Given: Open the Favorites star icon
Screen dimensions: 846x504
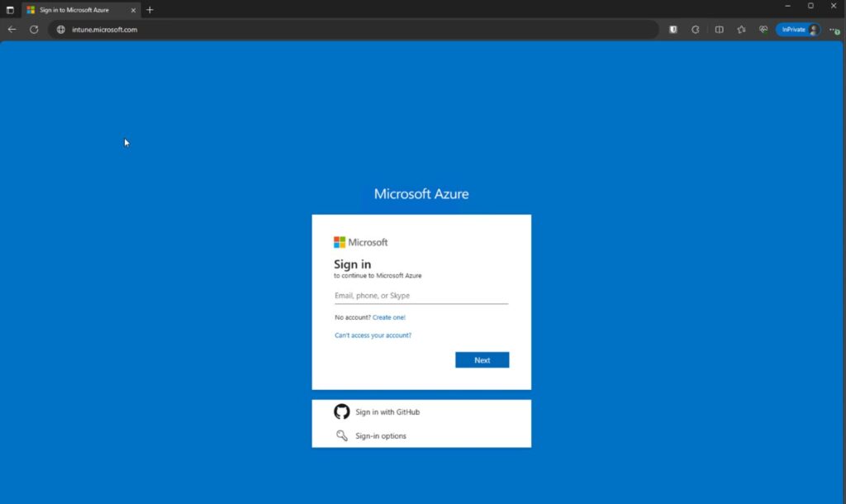Looking at the screenshot, I should coord(741,29).
